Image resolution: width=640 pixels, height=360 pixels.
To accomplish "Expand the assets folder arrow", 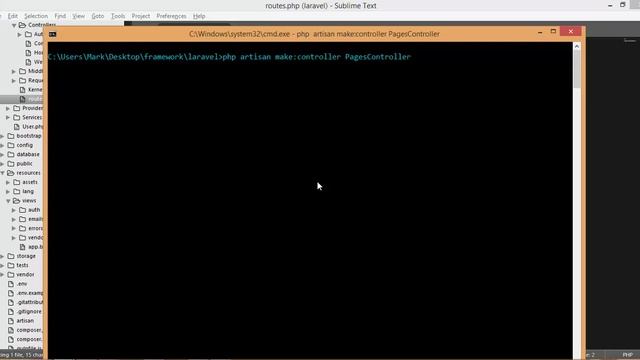I will tap(8, 182).
